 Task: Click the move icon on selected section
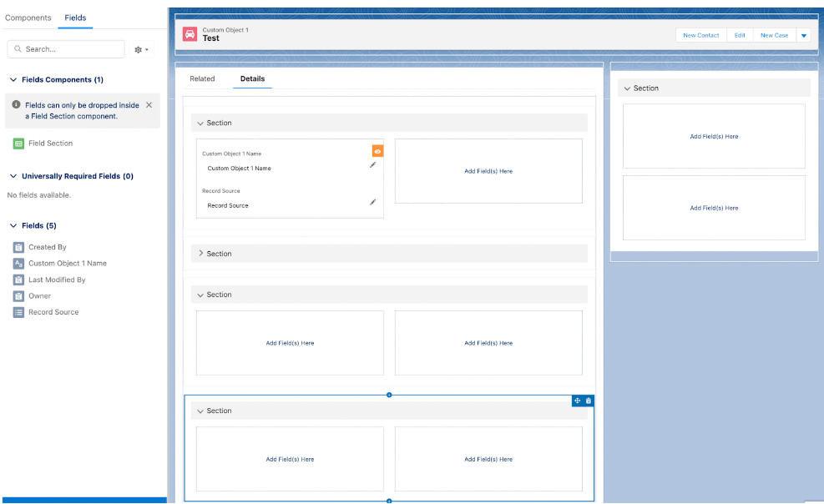578,401
